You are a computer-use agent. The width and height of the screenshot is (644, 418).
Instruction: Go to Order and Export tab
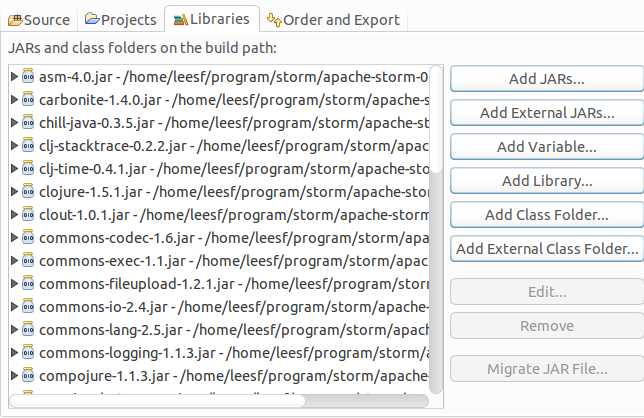(333, 19)
